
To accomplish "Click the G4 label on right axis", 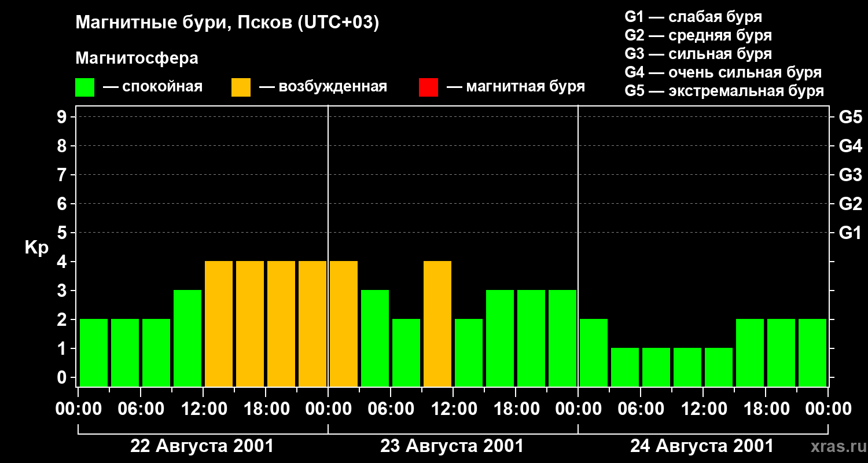I will [850, 146].
